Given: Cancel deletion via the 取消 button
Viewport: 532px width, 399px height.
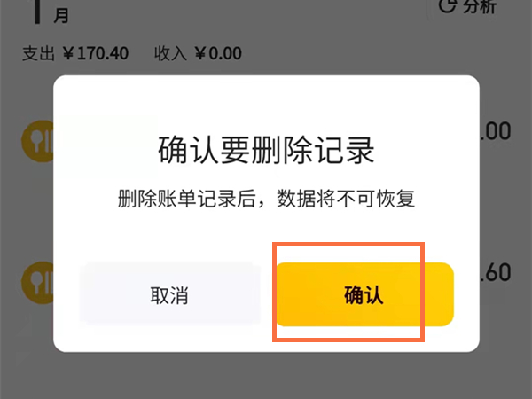Looking at the screenshot, I should pyautogui.click(x=169, y=294).
